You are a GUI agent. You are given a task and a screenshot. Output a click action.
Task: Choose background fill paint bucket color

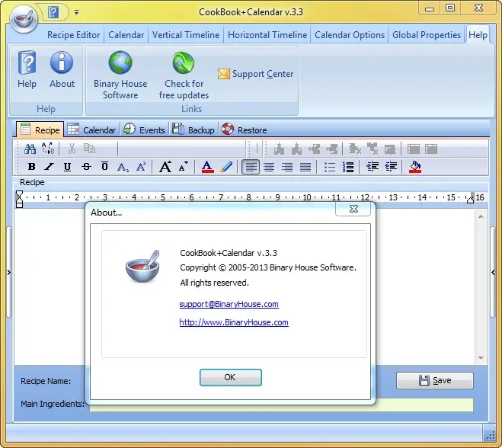415,167
